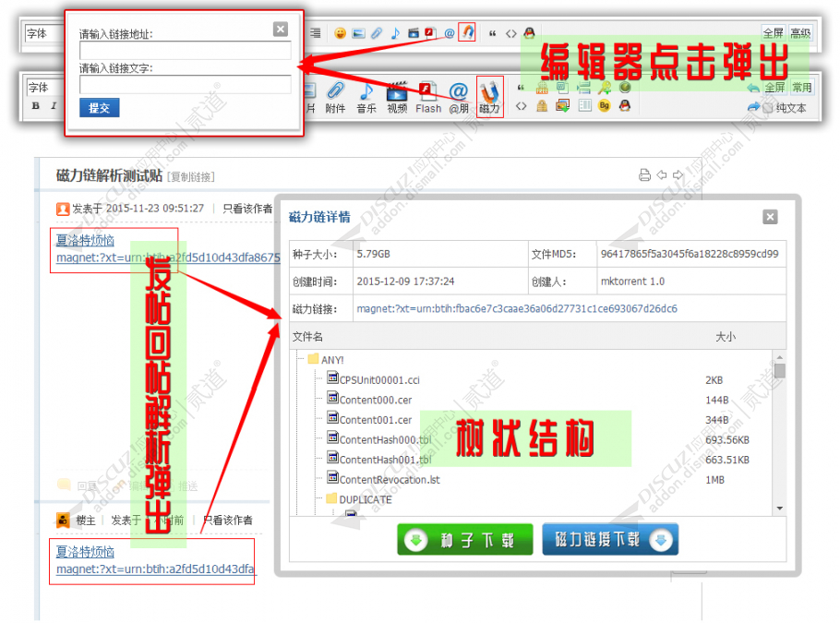Click the file list vertical scrollbar thumb
This screenshot has height=623, width=840.
[x=780, y=371]
